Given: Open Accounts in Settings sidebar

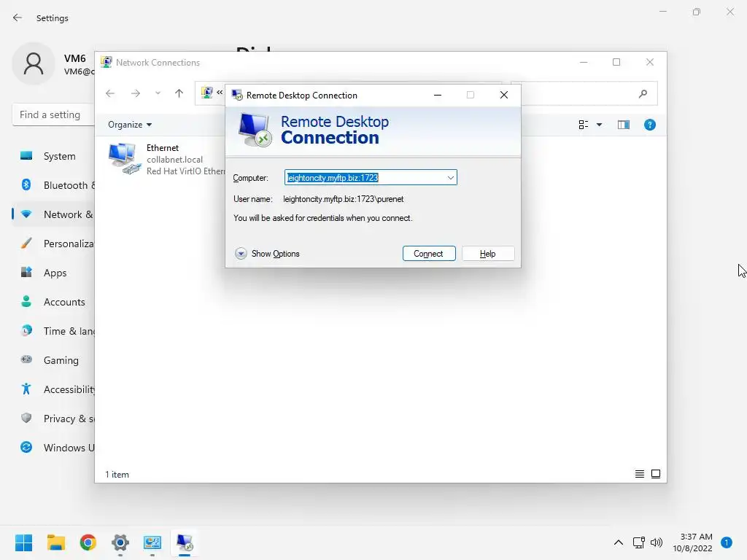Looking at the screenshot, I should pos(53,302).
